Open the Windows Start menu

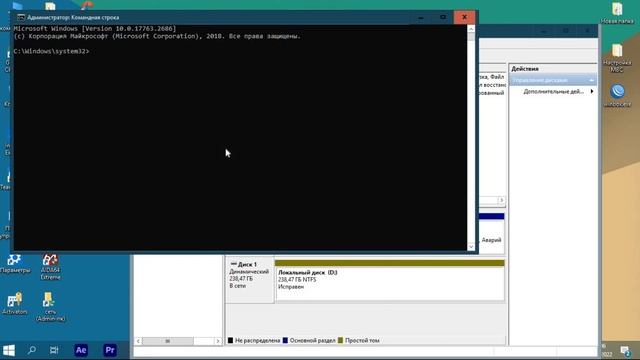9,350
